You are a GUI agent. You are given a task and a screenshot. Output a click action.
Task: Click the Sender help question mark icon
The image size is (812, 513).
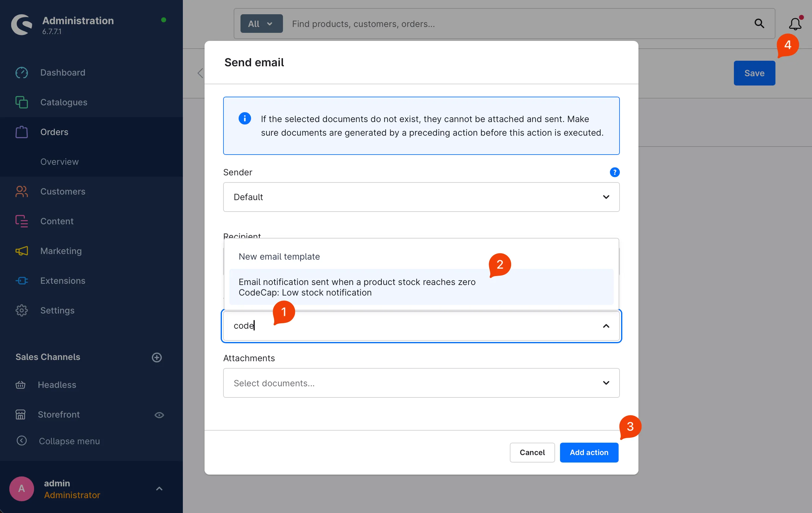click(614, 172)
